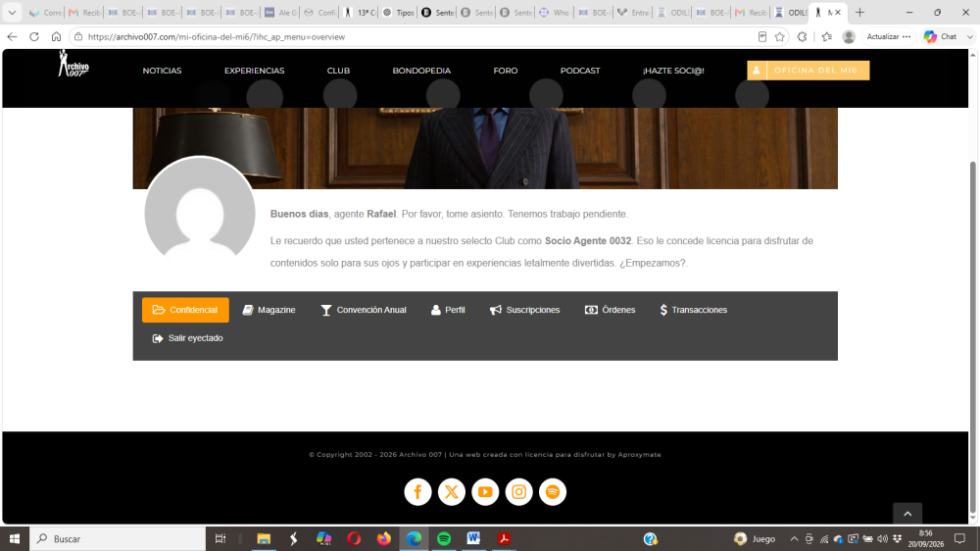The height and width of the screenshot is (551, 980).
Task: Open the X (Twitter) footer icon
Action: coord(451,492)
